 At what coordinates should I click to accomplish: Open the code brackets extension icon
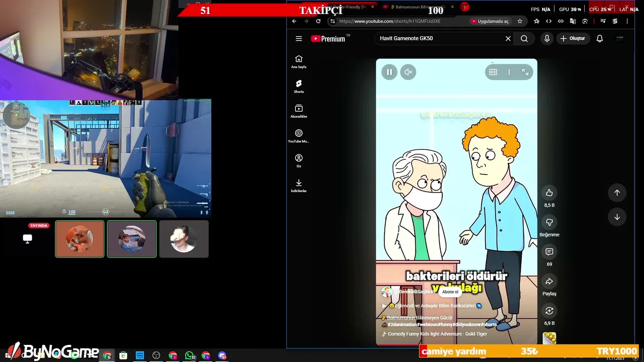point(549,21)
